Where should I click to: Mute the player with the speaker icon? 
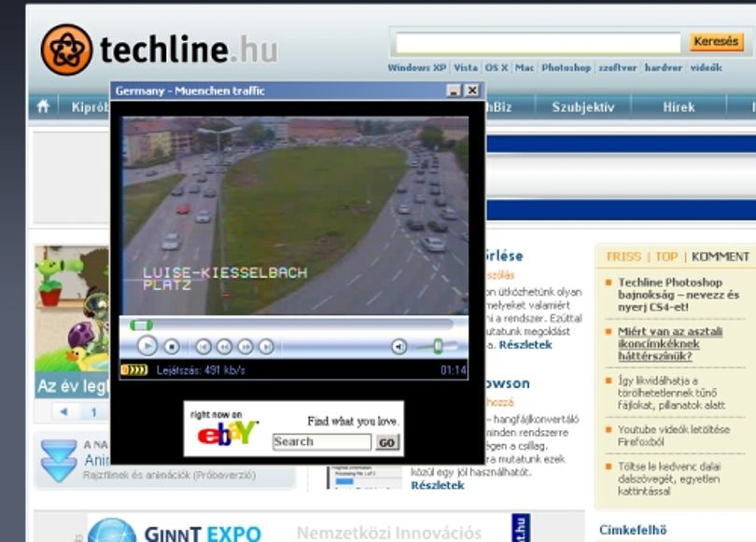(x=399, y=346)
